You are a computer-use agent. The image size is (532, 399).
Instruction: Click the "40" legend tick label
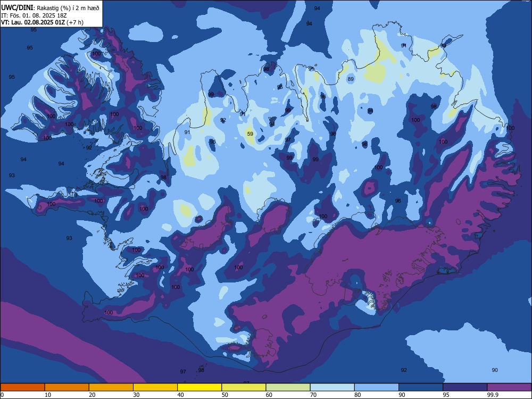[181, 395]
